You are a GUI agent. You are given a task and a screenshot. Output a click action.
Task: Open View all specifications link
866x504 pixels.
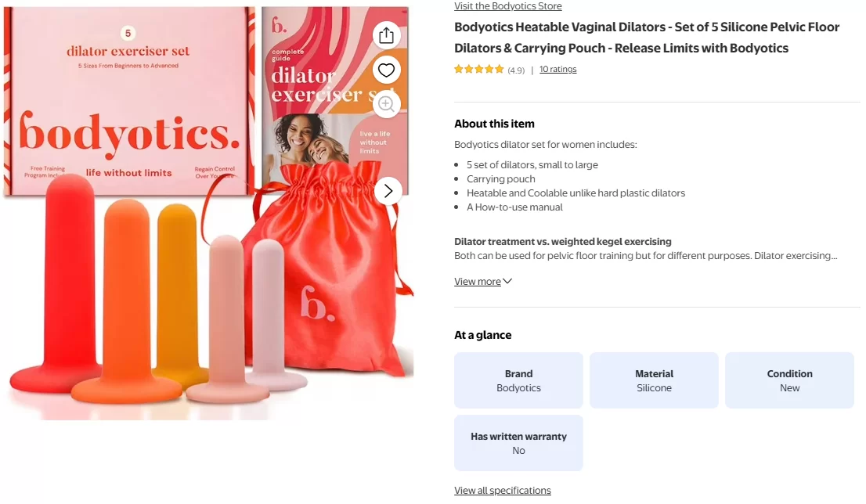503,490
